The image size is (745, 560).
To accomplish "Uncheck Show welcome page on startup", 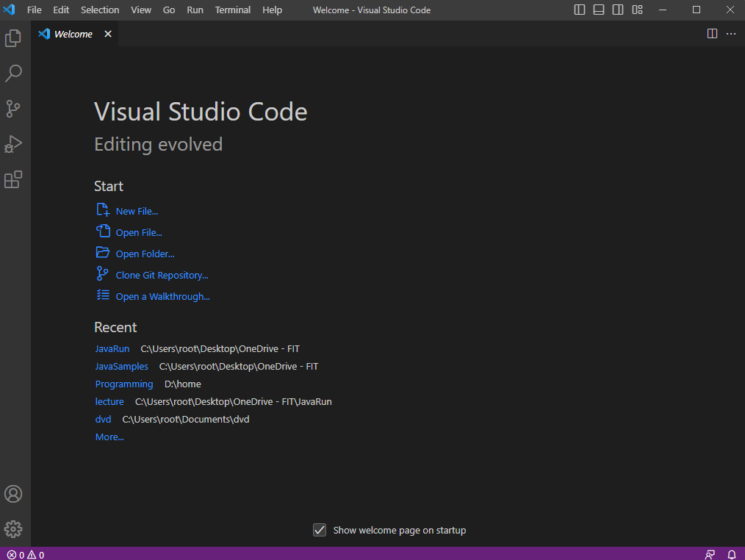I will (x=320, y=530).
